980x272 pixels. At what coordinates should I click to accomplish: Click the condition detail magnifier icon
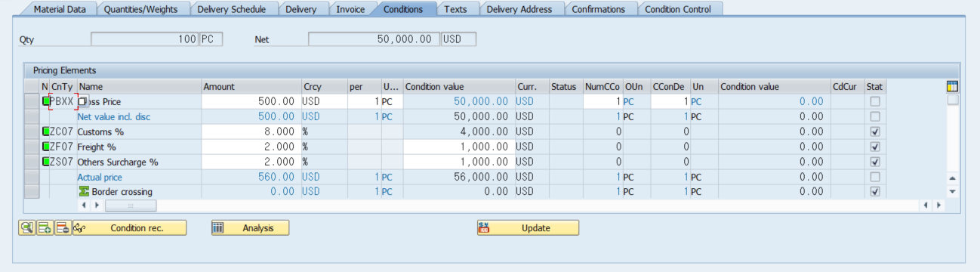(x=26, y=227)
